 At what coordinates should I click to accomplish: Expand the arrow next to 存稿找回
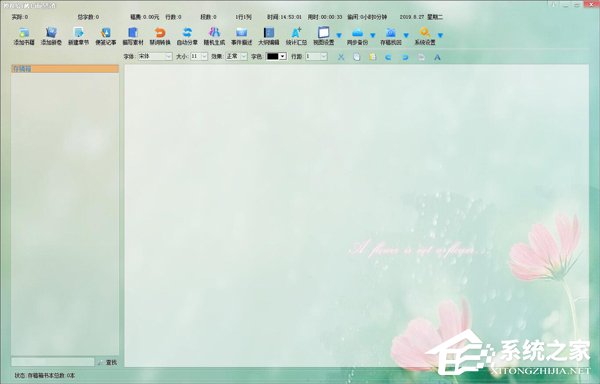pyautogui.click(x=406, y=35)
